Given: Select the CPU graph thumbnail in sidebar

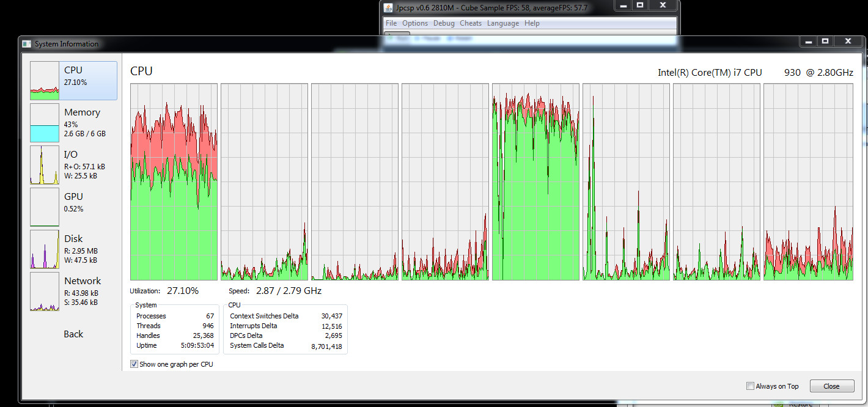Looking at the screenshot, I should pos(45,81).
